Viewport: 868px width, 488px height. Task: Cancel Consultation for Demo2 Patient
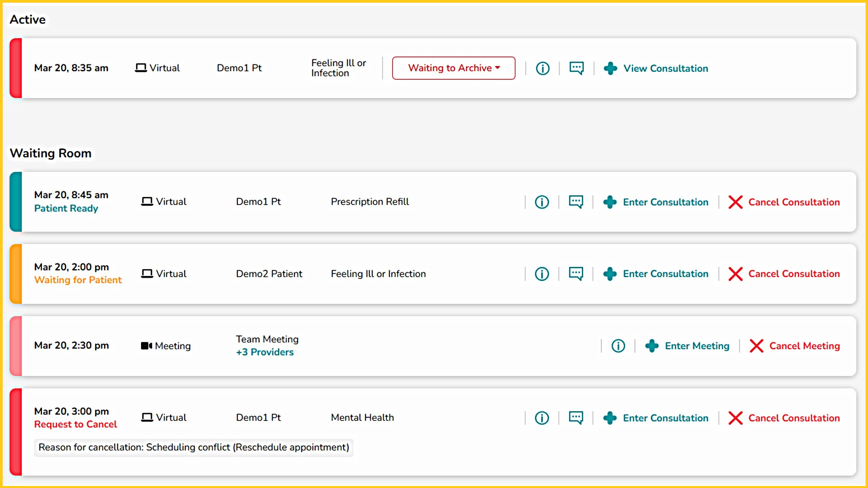click(793, 274)
